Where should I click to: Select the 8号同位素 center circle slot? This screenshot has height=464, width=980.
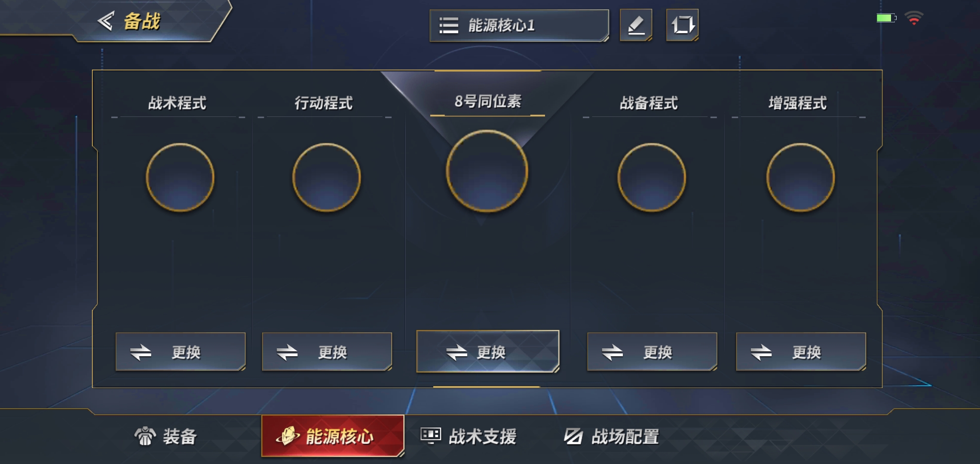pyautogui.click(x=487, y=171)
